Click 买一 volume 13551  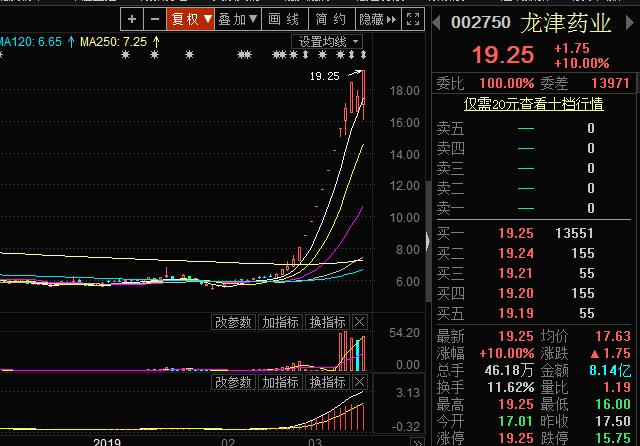[x=574, y=233]
